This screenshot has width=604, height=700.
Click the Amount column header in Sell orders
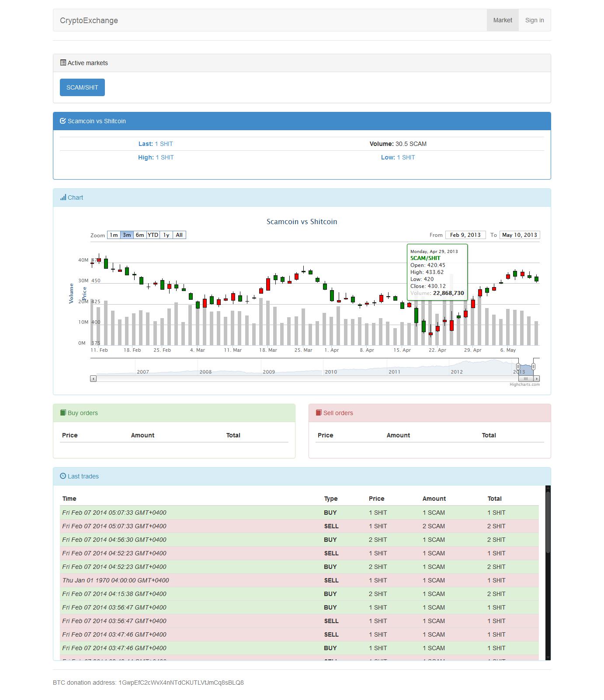[398, 435]
